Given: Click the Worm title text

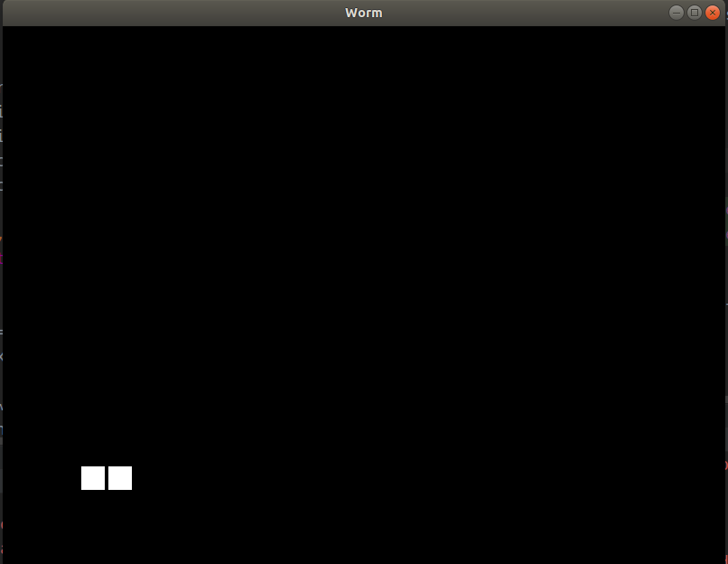Looking at the screenshot, I should coord(363,13).
